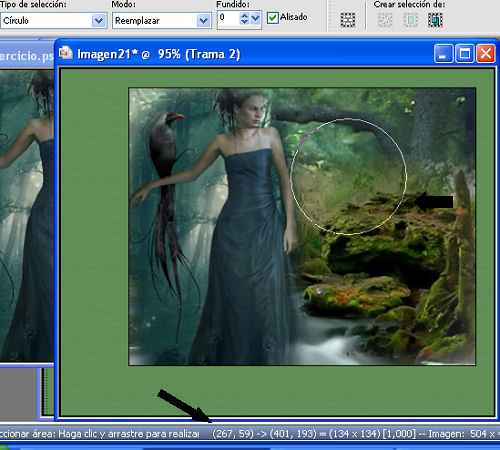Maximize the Imagen21 image window
Image resolution: width=500 pixels, height=450 pixels.
point(465,53)
